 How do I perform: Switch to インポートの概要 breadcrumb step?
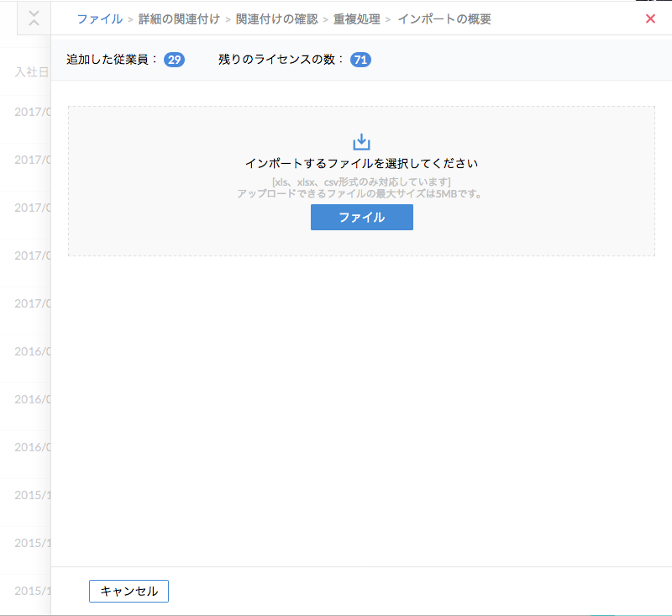444,18
